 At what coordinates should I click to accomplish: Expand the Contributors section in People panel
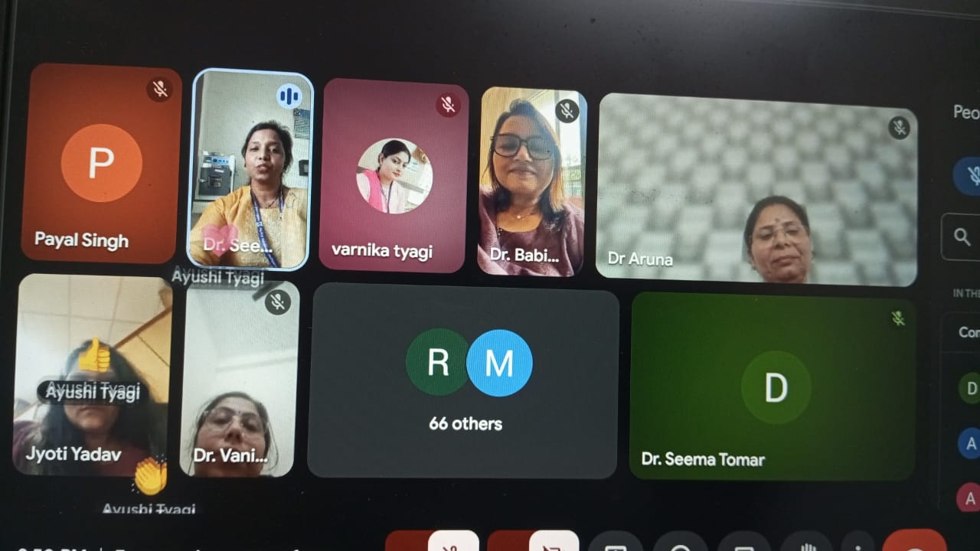pyautogui.click(x=968, y=333)
